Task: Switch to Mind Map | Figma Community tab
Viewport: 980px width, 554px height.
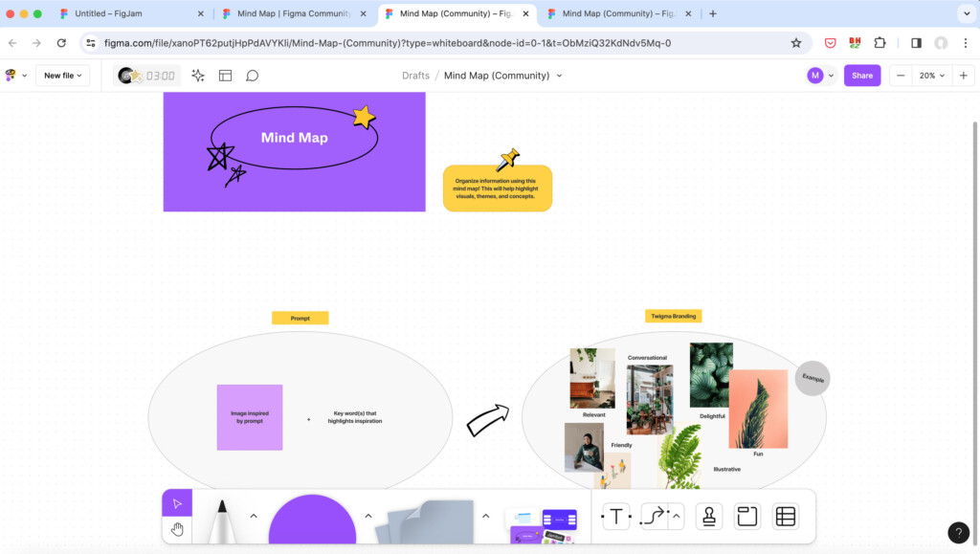Action: [x=287, y=14]
